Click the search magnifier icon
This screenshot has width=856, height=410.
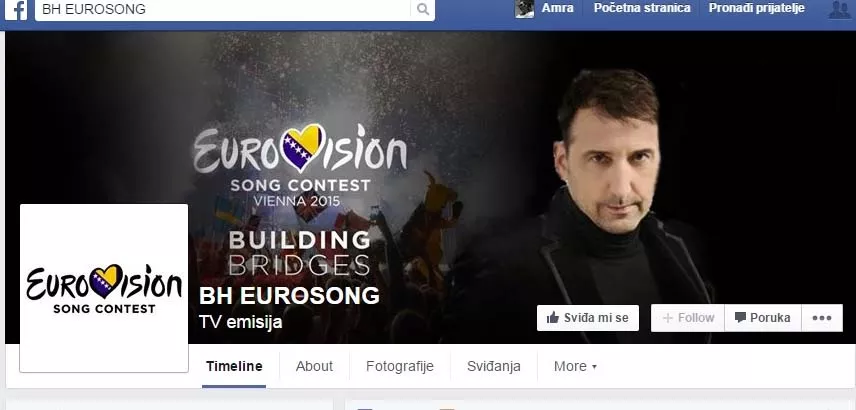coord(423,9)
